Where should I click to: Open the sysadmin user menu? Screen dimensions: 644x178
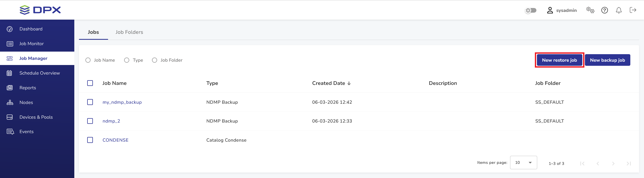(562, 10)
